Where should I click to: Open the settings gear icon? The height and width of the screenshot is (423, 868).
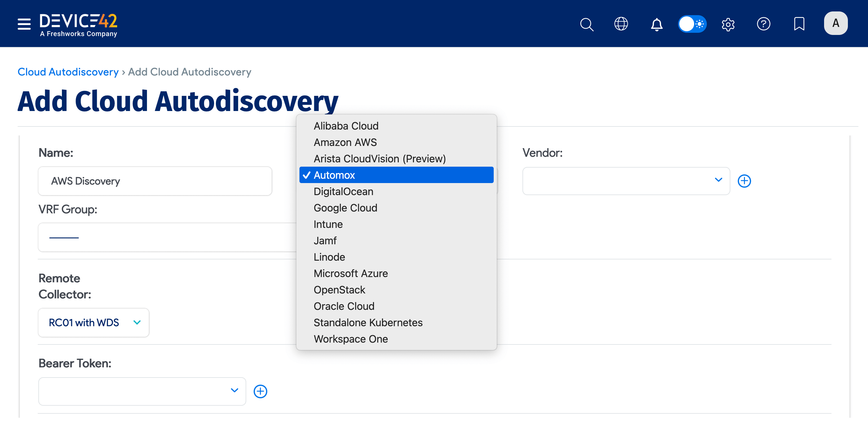728,24
